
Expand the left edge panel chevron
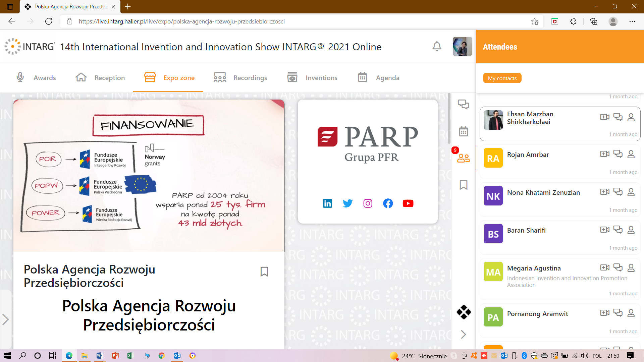point(5,319)
